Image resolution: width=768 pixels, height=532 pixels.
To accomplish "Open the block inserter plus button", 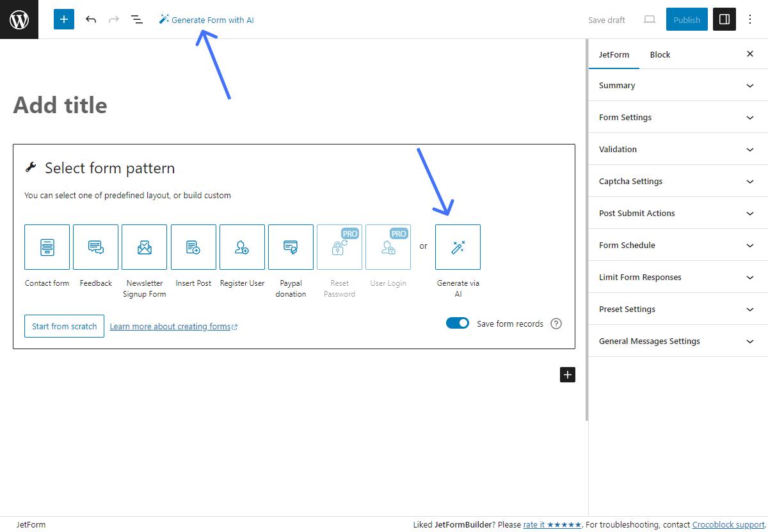I will tap(64, 20).
